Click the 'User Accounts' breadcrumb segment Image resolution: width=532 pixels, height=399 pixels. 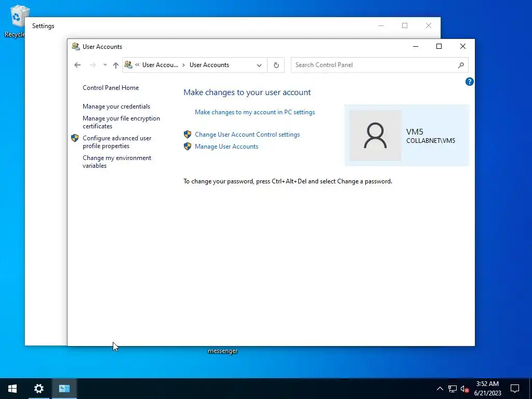tap(209, 65)
